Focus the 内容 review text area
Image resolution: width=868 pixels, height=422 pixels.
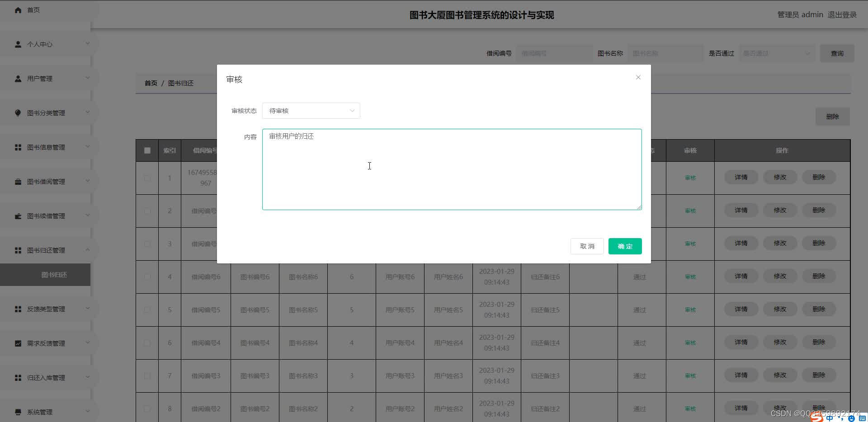click(452, 169)
